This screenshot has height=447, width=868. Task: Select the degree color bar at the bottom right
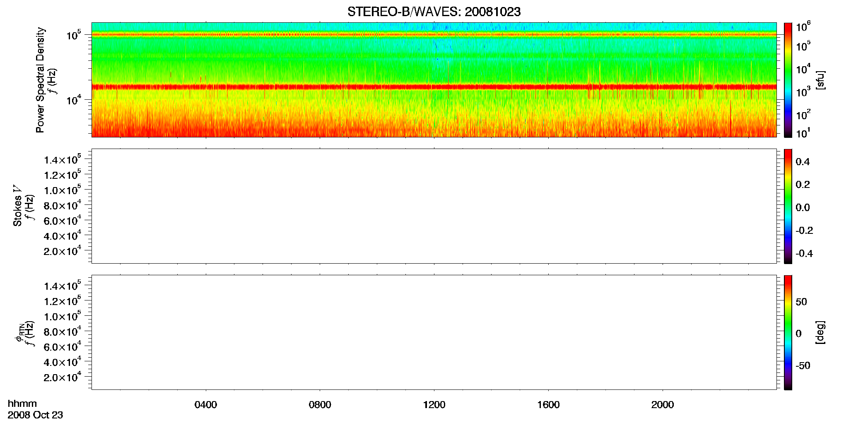click(788, 332)
